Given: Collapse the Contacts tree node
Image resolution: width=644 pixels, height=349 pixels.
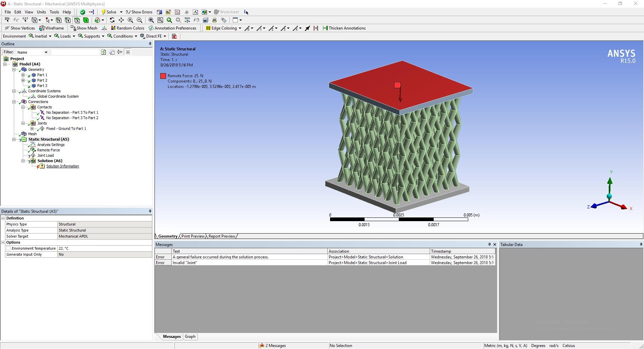Looking at the screenshot, I should 23,107.
